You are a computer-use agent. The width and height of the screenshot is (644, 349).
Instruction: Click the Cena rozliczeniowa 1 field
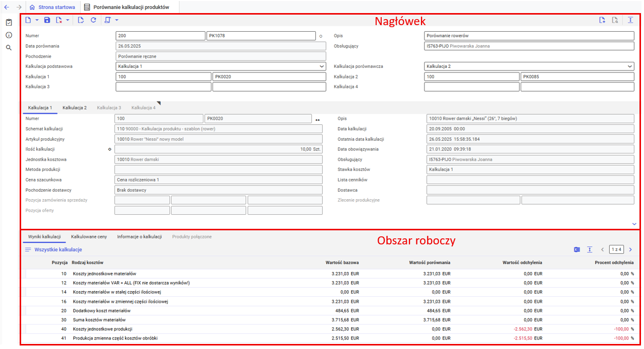coord(219,180)
